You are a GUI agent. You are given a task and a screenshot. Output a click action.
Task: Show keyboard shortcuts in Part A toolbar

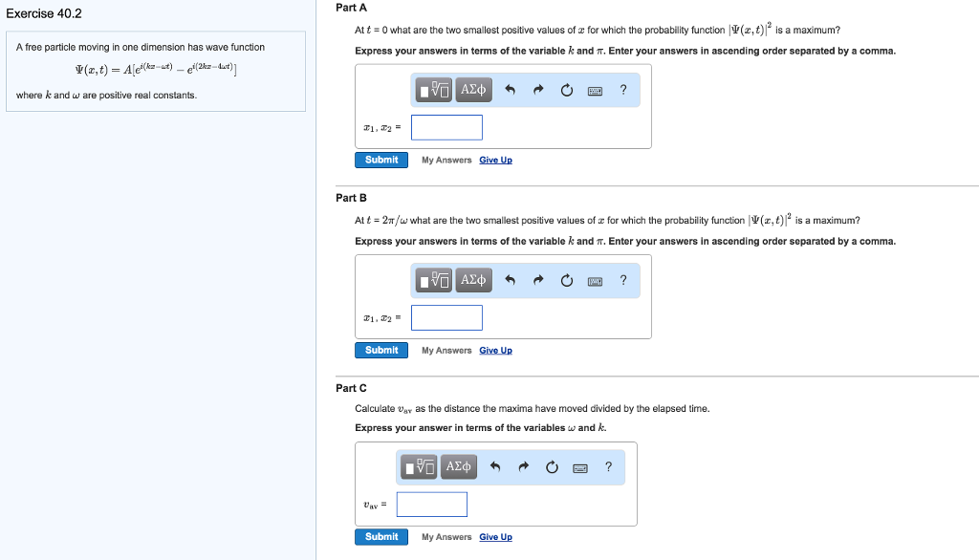[x=595, y=91]
